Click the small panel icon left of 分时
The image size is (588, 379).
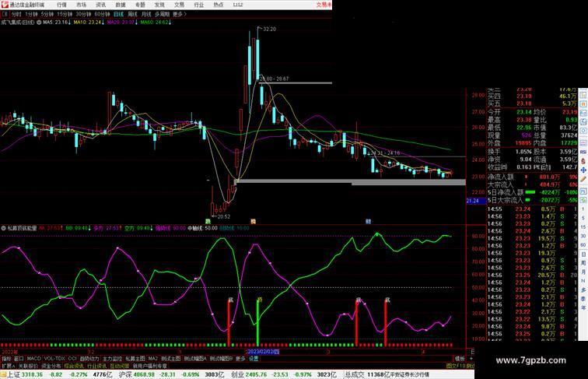(x=5, y=14)
